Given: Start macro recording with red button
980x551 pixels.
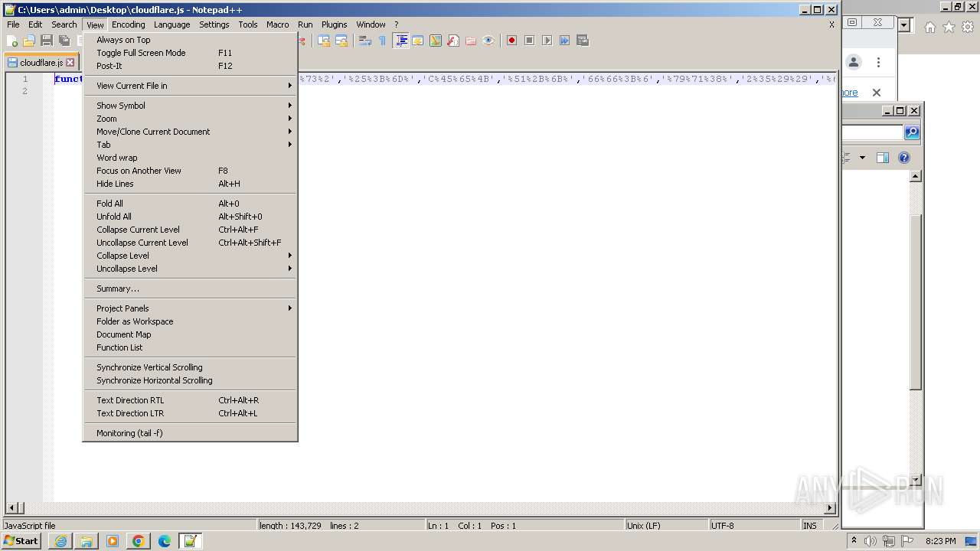Looking at the screenshot, I should pyautogui.click(x=511, y=41).
